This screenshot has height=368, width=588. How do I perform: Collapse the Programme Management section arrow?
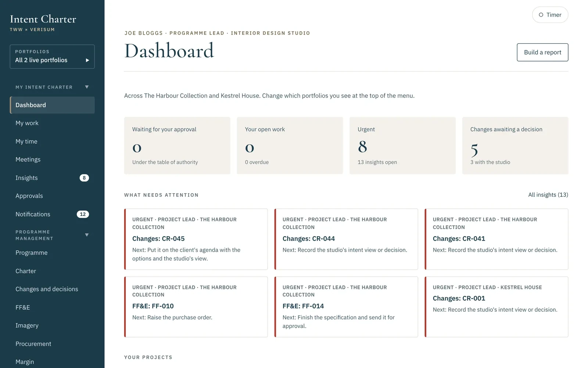coord(87,235)
